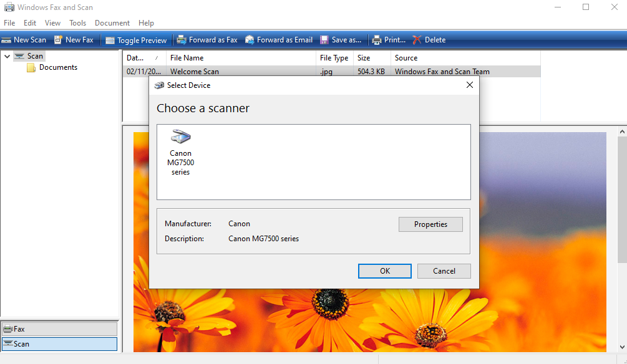This screenshot has width=627, height=364.
Task: Click the Windows Fax and Scan app icon
Action: (9, 7)
